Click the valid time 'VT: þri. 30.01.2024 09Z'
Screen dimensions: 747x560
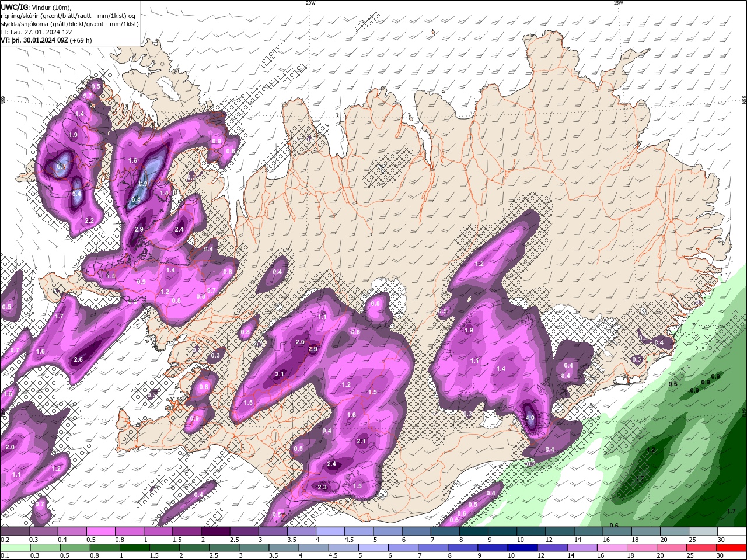pos(34,41)
